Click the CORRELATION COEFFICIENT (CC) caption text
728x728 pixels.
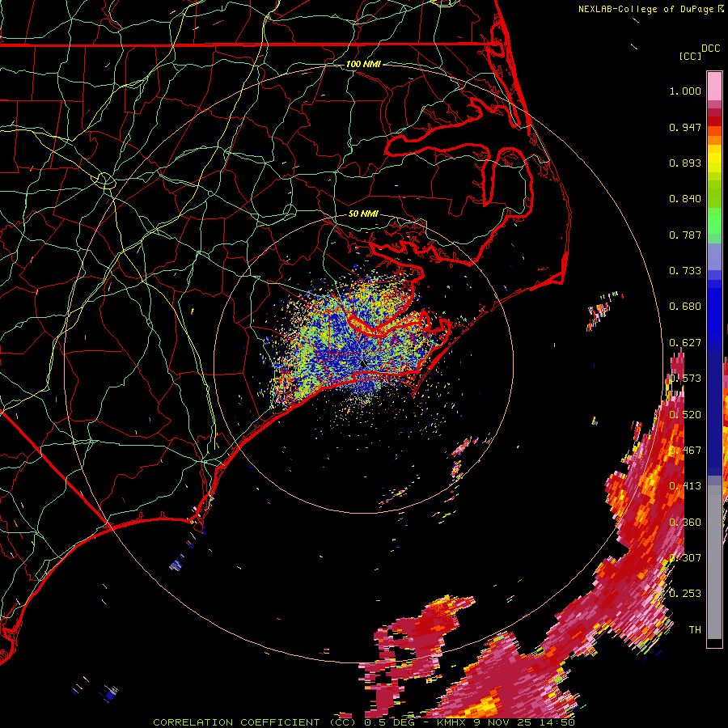[x=255, y=722]
